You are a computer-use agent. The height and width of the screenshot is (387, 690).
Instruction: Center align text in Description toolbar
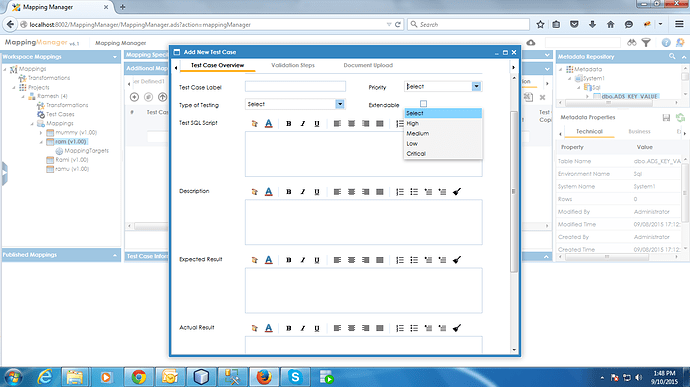pos(351,192)
